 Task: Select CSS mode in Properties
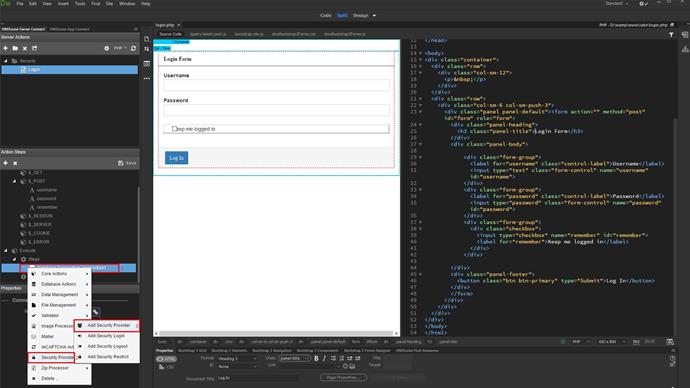point(166,366)
